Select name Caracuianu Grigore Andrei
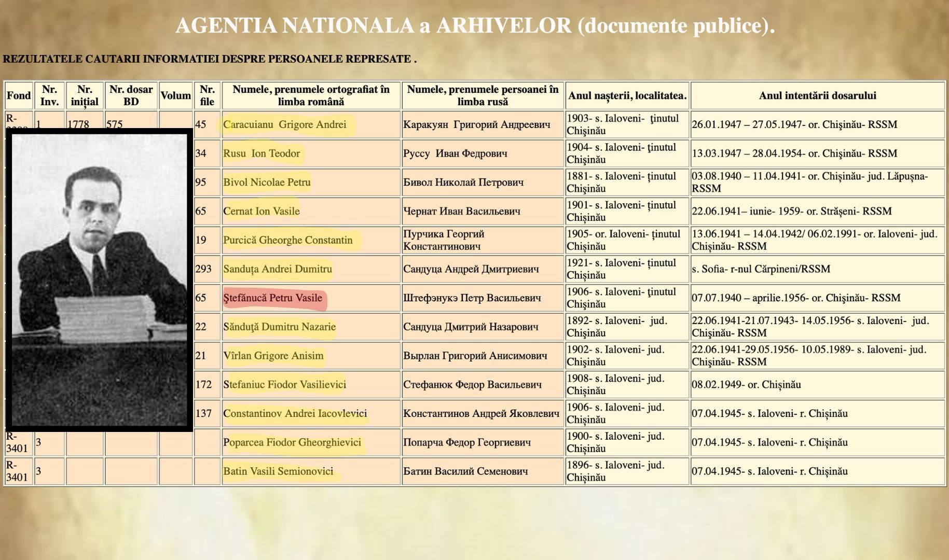The height and width of the screenshot is (560, 949). point(285,124)
